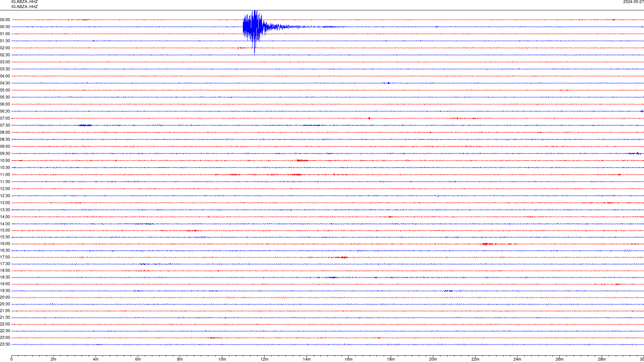Viewport: 644px width, 362px height.
Task: Click the 20m tick on time axis
Action: pos(433,359)
